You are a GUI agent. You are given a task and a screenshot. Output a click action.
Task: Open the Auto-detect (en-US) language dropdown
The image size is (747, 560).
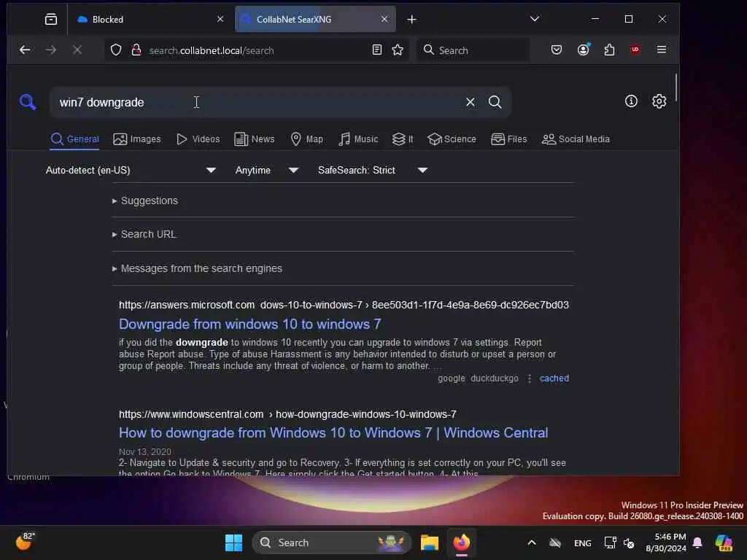coord(131,170)
